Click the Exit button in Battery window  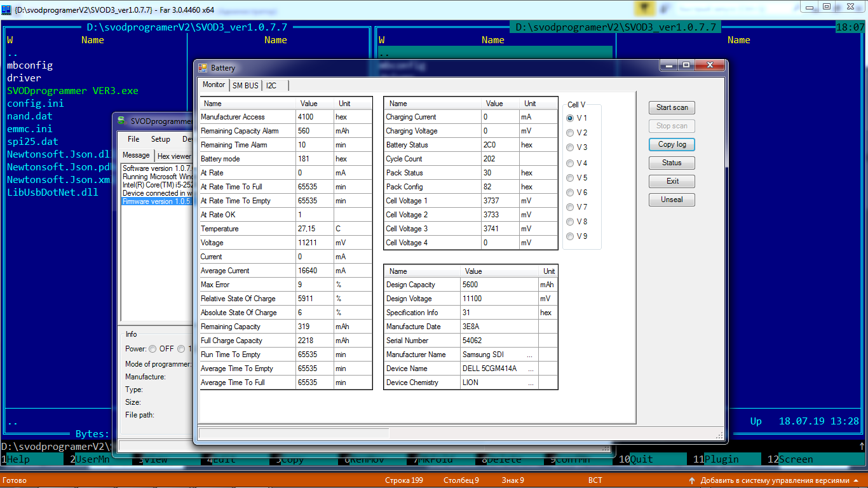coord(672,181)
